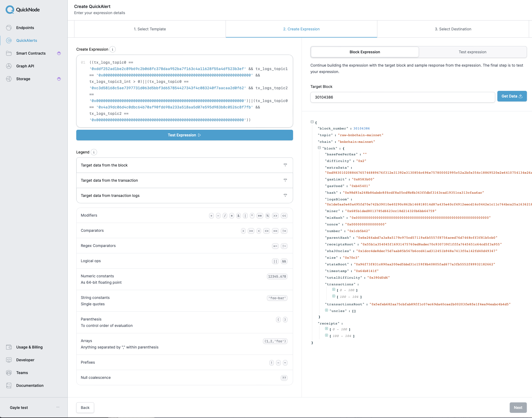Click the QuickNode logo
This screenshot has width=532, height=418.
pyautogui.click(x=23, y=10)
